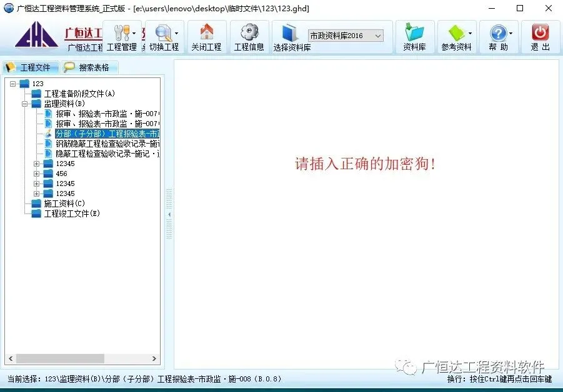The image size is (563, 392).
Task: Click the 关闭工程 house icon
Action: 206,32
